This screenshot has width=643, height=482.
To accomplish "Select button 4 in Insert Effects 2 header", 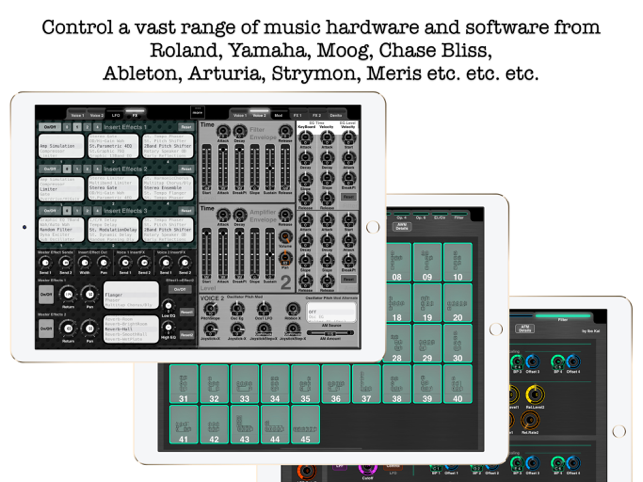I will coord(97,169).
